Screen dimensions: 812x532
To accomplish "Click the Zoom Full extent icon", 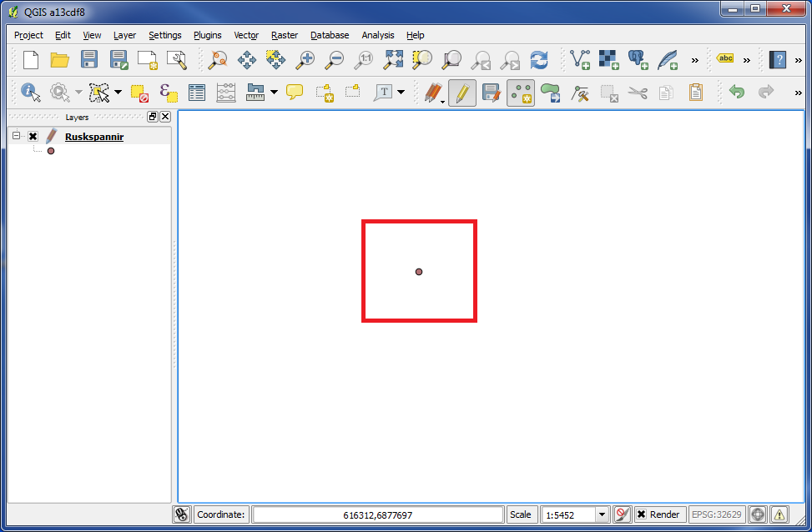I will pos(393,60).
